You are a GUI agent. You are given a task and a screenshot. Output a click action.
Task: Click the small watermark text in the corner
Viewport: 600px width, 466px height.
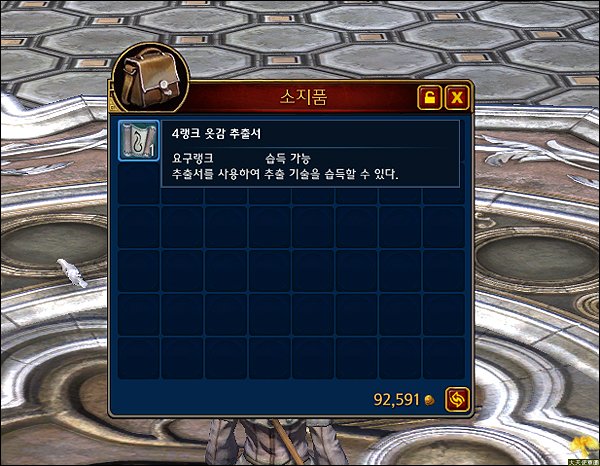tap(584, 462)
